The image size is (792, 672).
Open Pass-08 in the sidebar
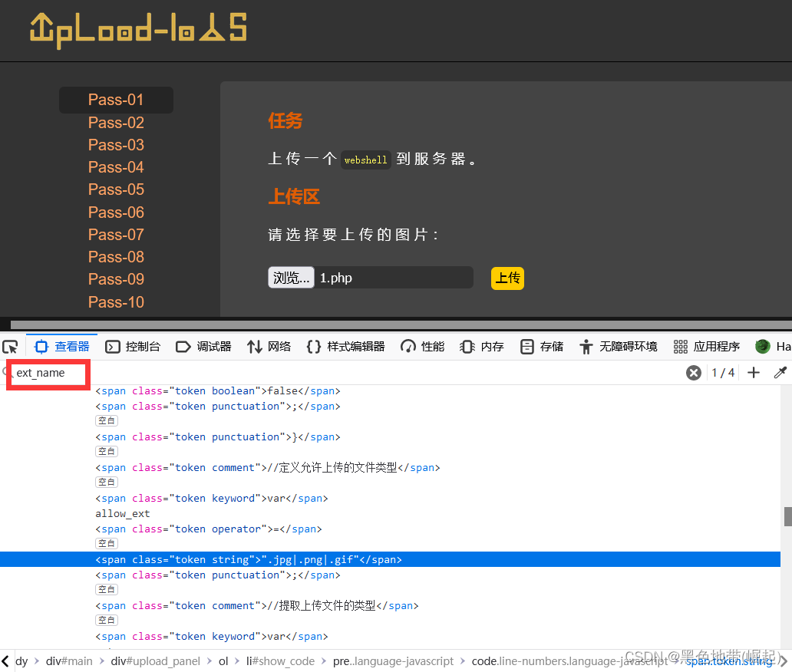point(116,257)
